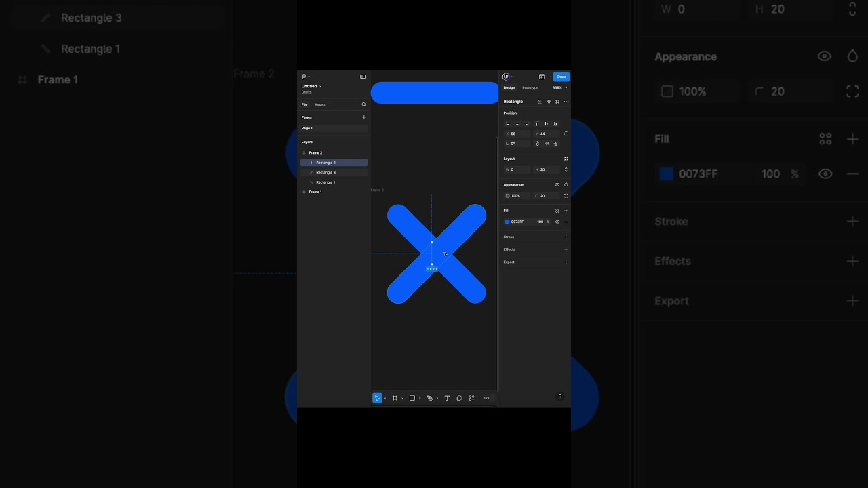Open chevron next to Figma logo
The image size is (868, 488).
(x=309, y=77)
